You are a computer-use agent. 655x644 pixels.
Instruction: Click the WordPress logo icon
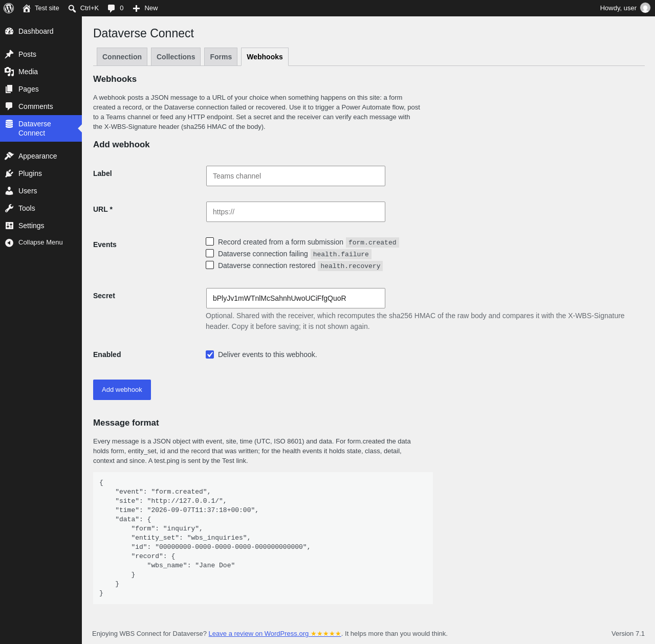9,8
